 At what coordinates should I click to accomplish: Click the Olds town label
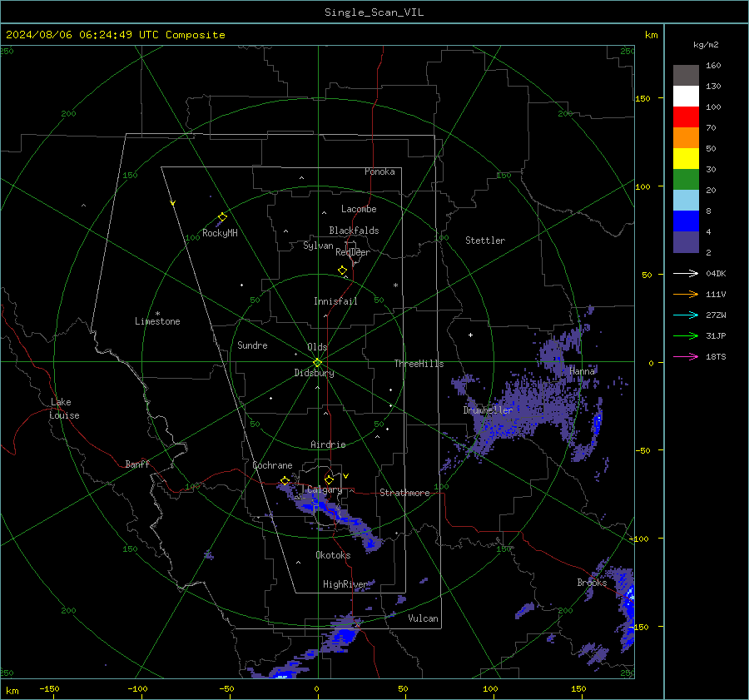[317, 347]
